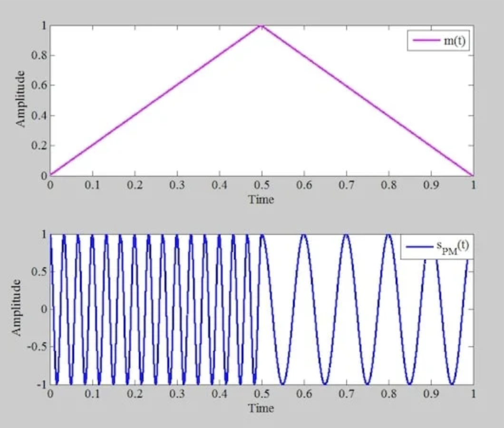Click x-axis tick label '0.1' in bottom plot

tap(92, 394)
